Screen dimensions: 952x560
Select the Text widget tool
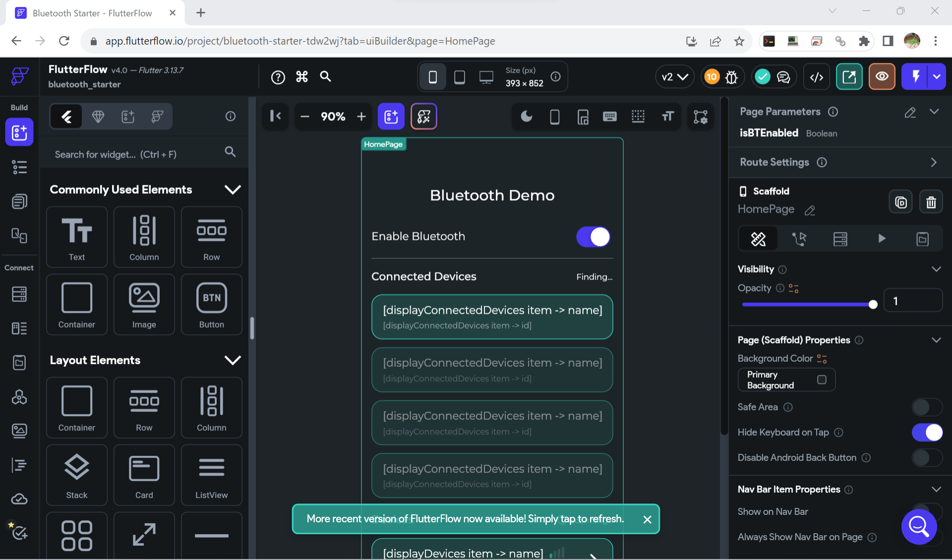coord(75,237)
